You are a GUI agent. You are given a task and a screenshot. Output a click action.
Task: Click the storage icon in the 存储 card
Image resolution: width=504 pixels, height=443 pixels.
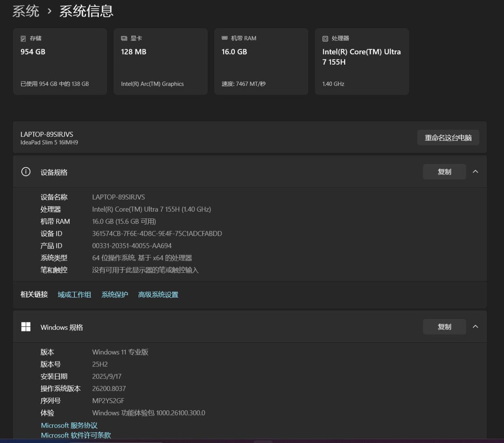(23, 39)
